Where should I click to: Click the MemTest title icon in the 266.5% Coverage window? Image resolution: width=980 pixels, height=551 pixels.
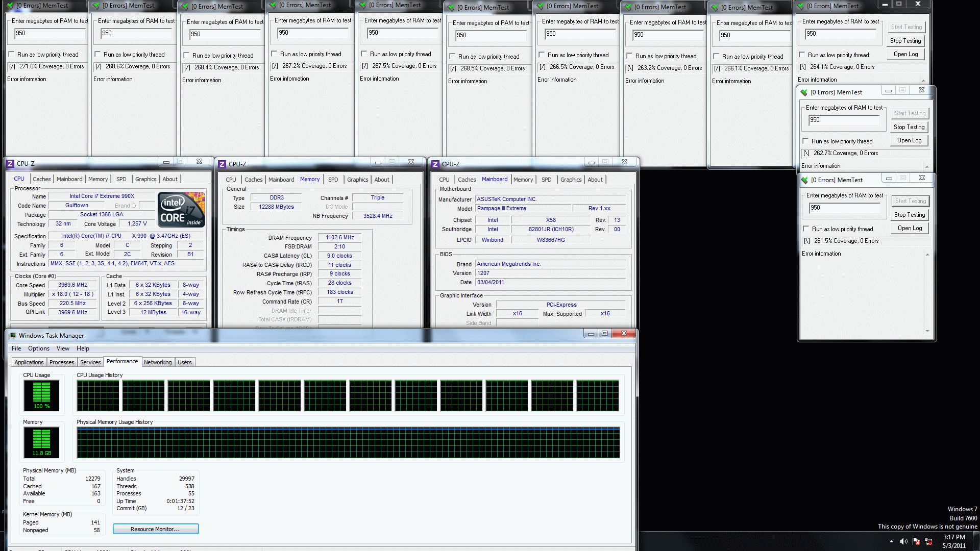[x=541, y=6]
